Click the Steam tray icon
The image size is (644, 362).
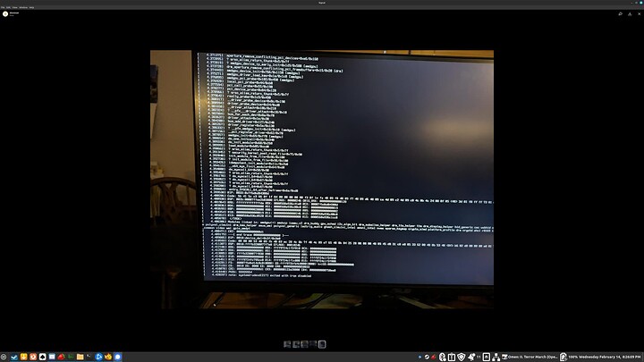pyautogui.click(x=427, y=357)
